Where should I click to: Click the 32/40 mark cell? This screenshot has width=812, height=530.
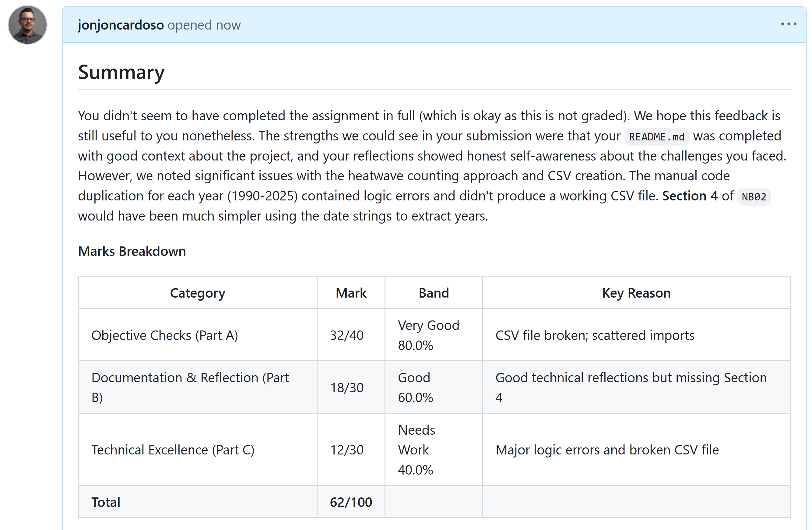point(347,335)
